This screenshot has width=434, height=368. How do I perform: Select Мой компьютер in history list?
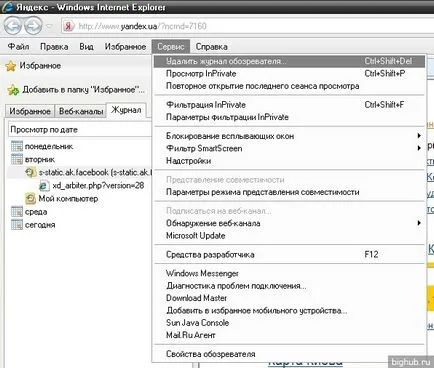point(68,199)
